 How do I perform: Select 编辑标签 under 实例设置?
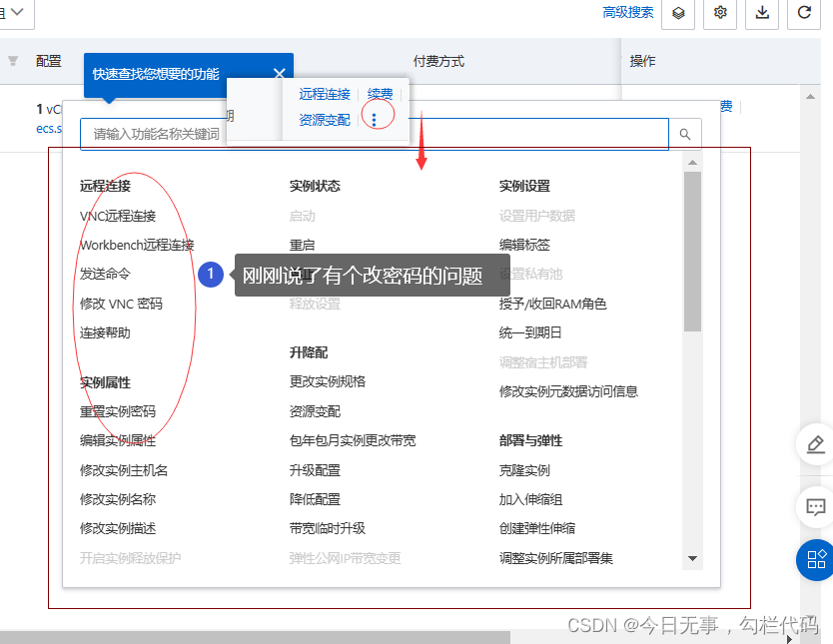click(x=524, y=245)
